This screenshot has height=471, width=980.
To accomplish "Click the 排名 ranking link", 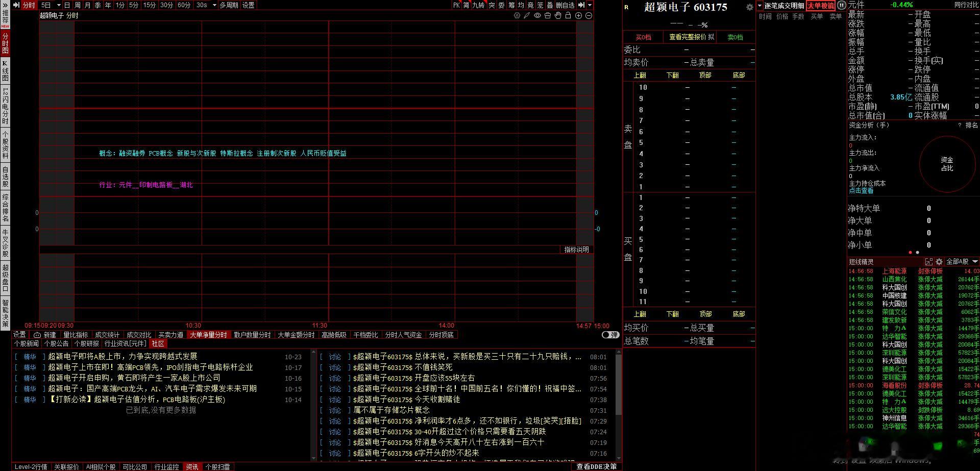I will tap(972, 125).
